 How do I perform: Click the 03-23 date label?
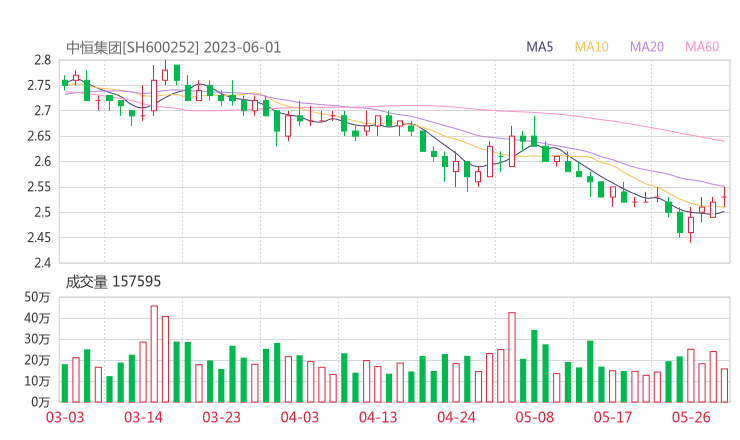[x=221, y=417]
